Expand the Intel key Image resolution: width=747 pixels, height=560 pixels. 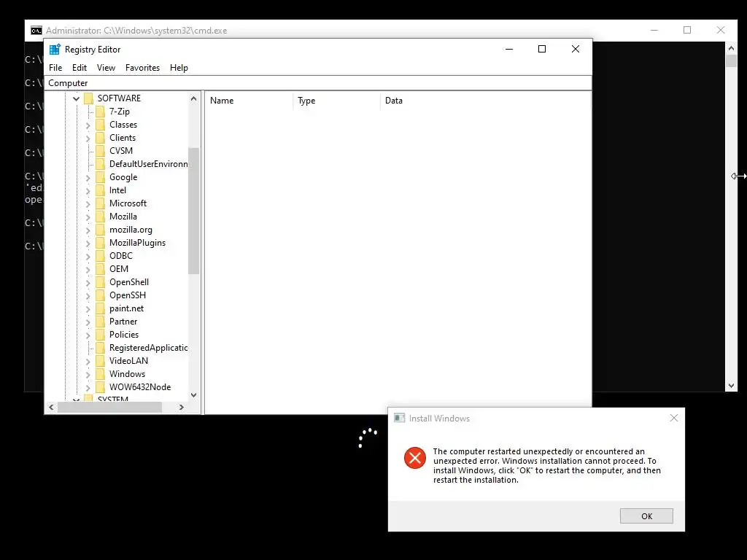click(x=88, y=191)
